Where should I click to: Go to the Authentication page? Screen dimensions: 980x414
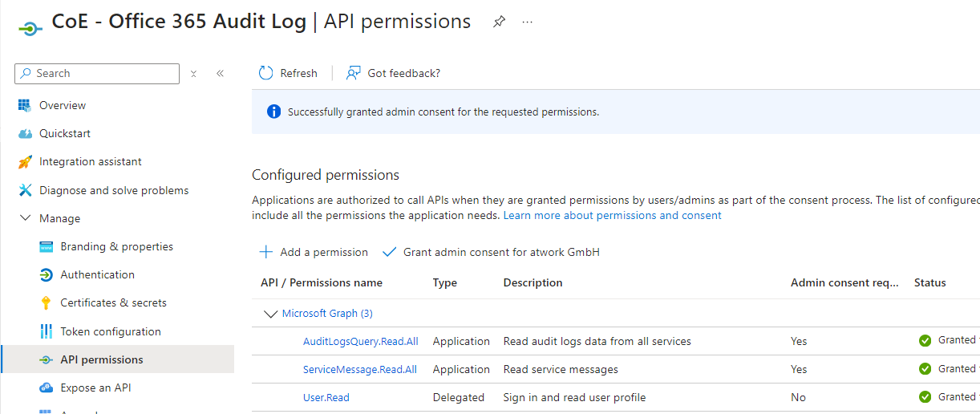pyautogui.click(x=97, y=274)
